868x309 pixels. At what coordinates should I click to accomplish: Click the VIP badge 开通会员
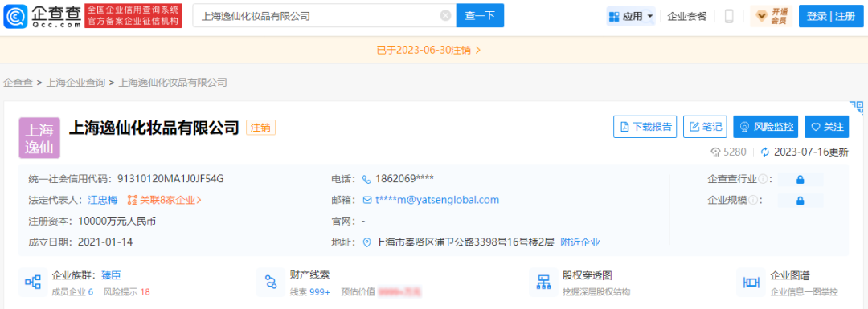coord(772,16)
